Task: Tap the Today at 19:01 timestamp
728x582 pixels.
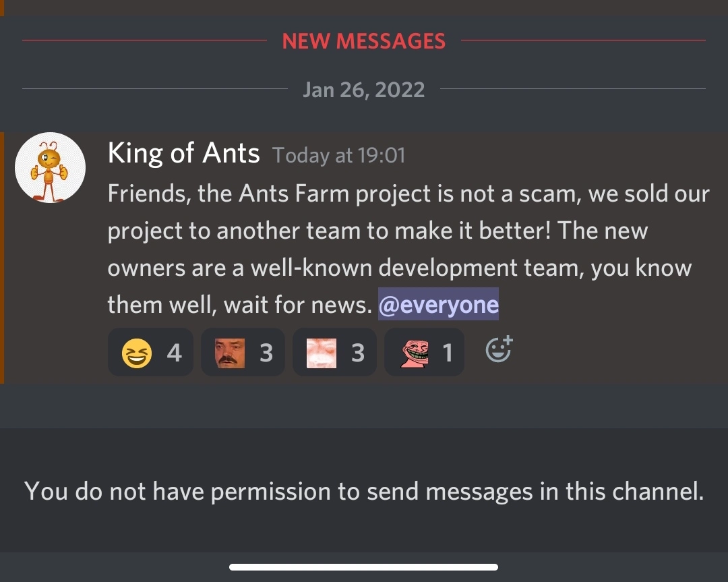Action: coord(339,155)
